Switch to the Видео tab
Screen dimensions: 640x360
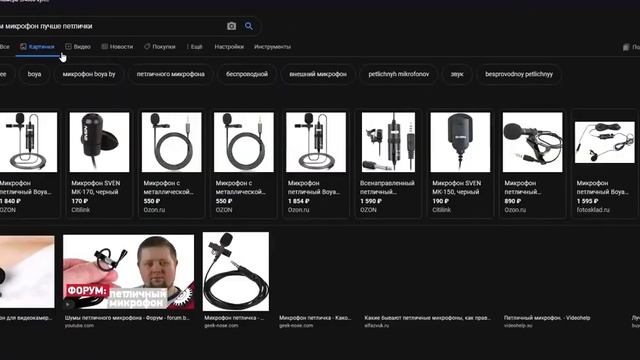coord(78,47)
